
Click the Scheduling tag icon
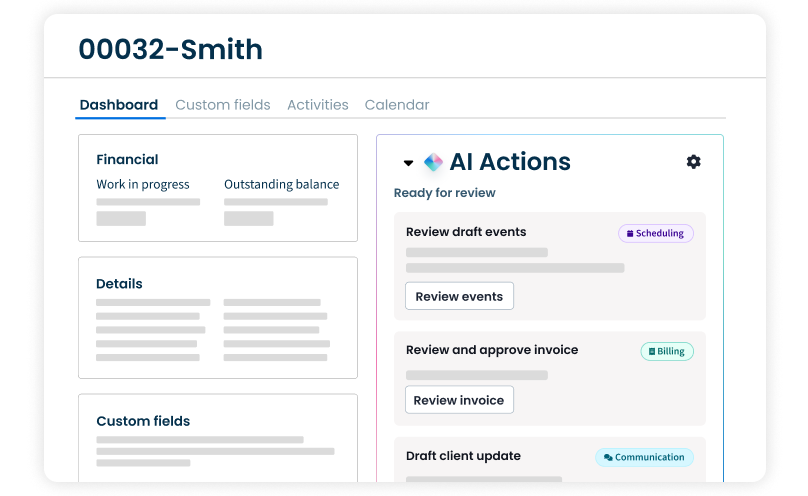(630, 234)
